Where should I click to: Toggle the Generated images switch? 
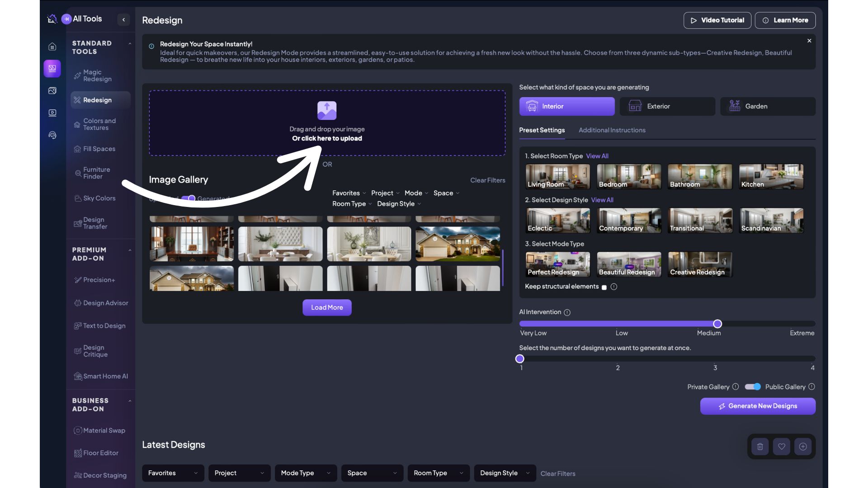189,198
